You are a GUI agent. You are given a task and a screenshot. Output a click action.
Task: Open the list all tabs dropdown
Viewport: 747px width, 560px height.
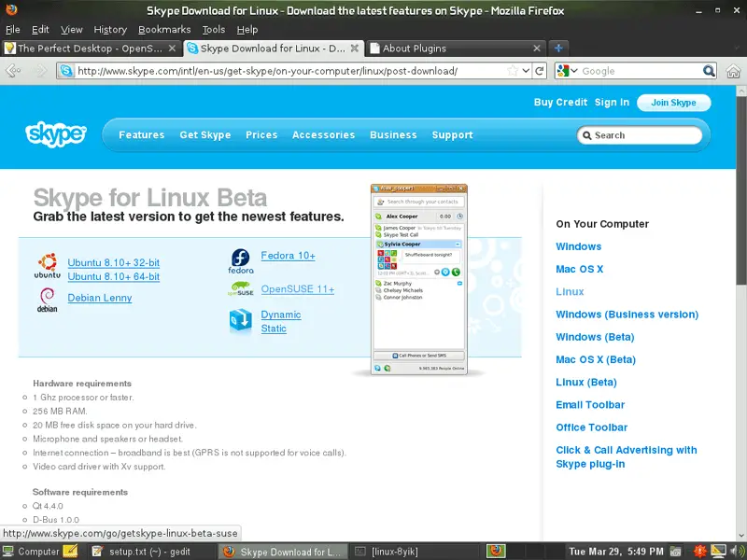pyautogui.click(x=737, y=49)
